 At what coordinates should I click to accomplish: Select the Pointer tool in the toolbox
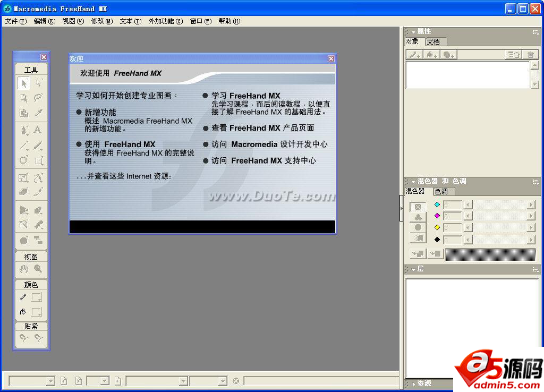pyautogui.click(x=24, y=83)
